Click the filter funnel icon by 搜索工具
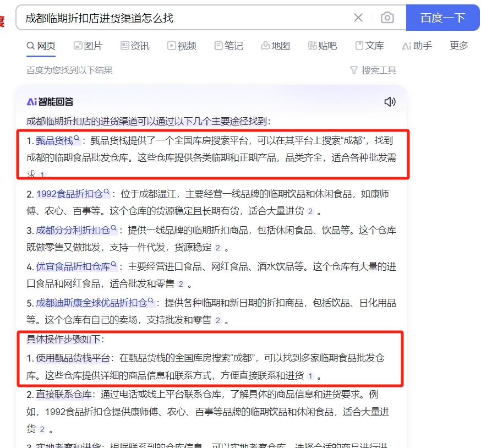The width and height of the screenshot is (481, 448). coord(354,70)
